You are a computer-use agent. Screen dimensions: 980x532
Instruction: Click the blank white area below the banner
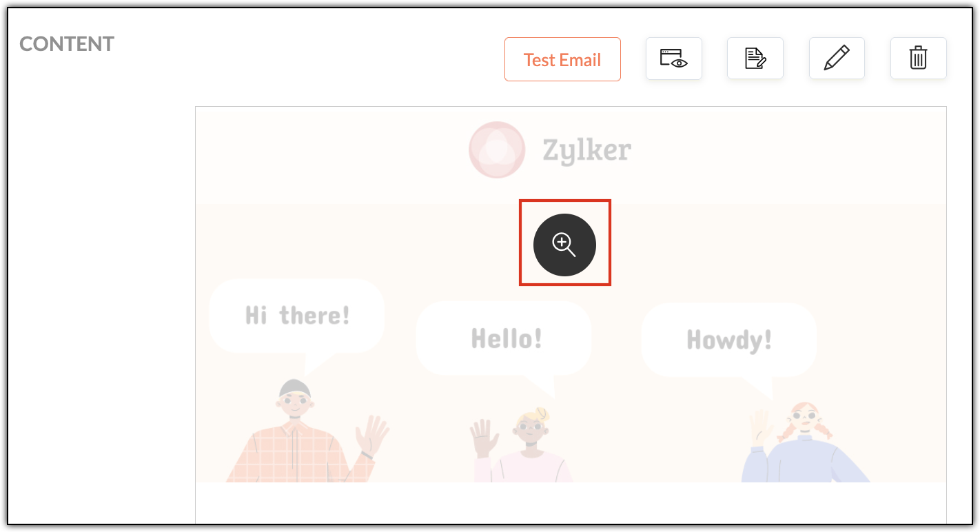click(x=571, y=503)
